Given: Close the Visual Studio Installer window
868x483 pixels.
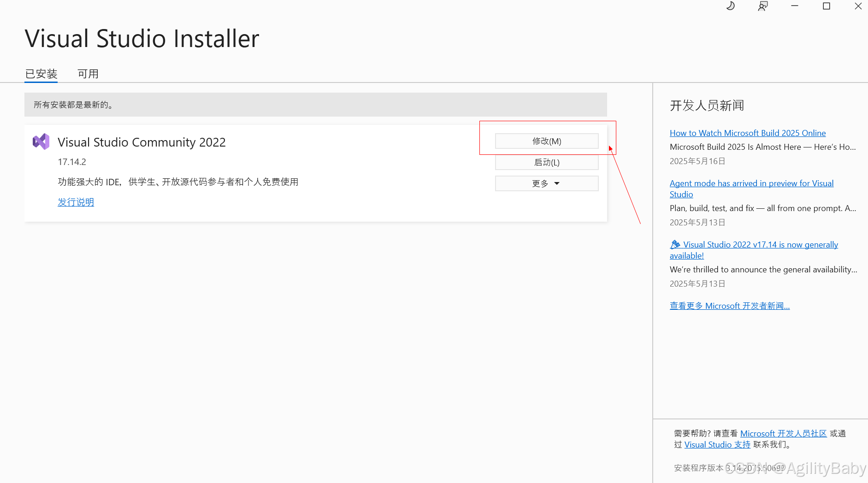Looking at the screenshot, I should pos(858,6).
